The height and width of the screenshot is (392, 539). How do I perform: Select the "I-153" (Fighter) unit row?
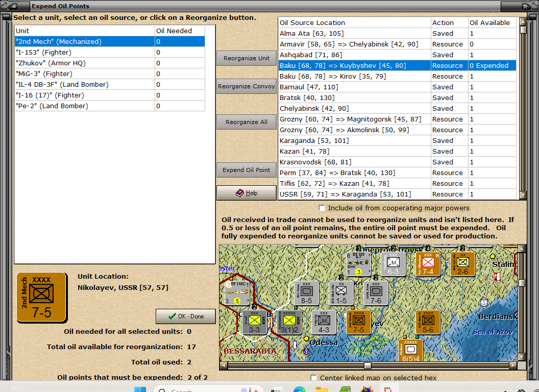point(110,52)
